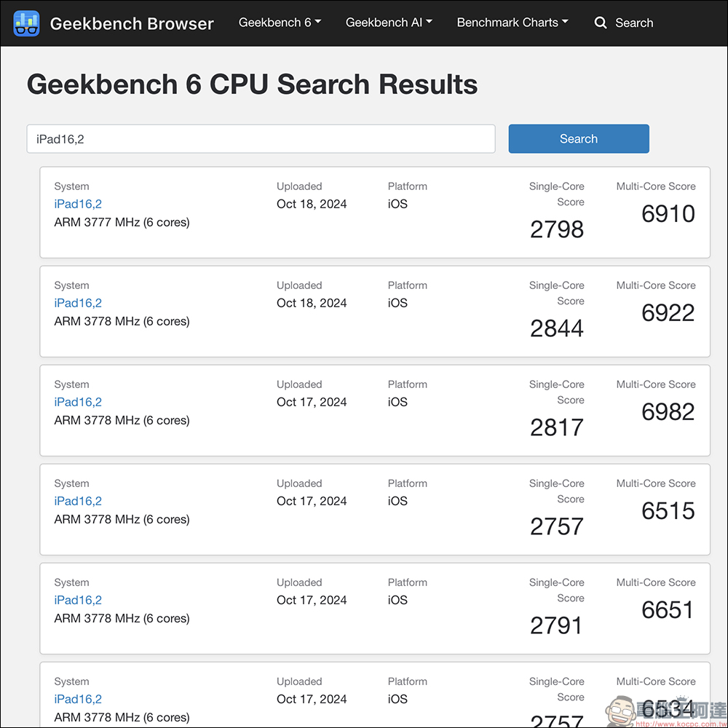This screenshot has width=728, height=728.
Task: Open iPad16,2 result with multi-core score 6922
Action: [x=78, y=303]
